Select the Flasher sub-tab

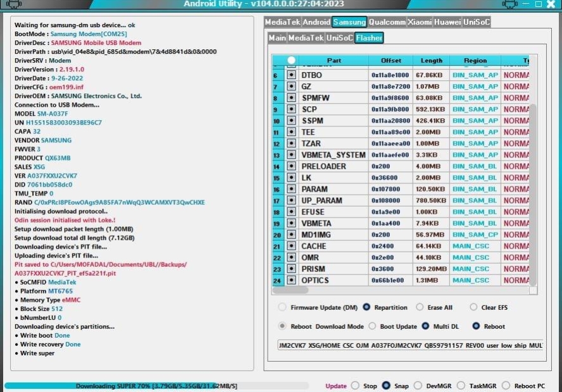[369, 37]
